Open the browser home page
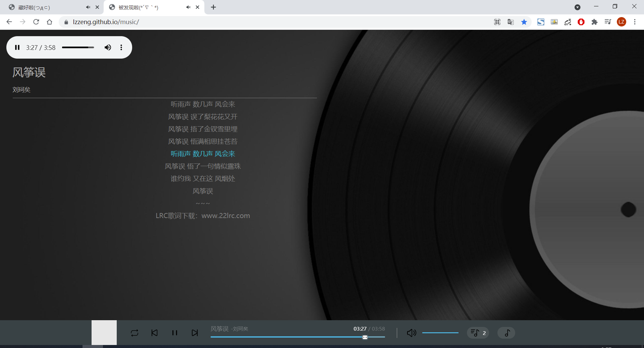The width and height of the screenshot is (644, 348). [x=49, y=22]
